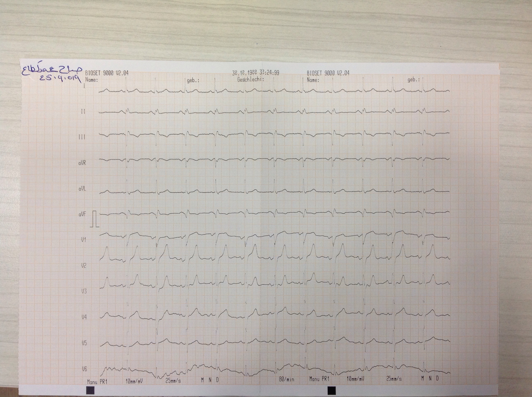Click the lead II label
Screen dimensions: 532x397
tap(83, 112)
